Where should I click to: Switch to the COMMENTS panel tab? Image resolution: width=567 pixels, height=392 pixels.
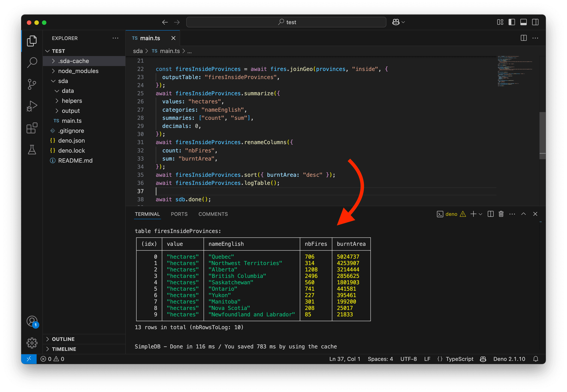click(213, 214)
